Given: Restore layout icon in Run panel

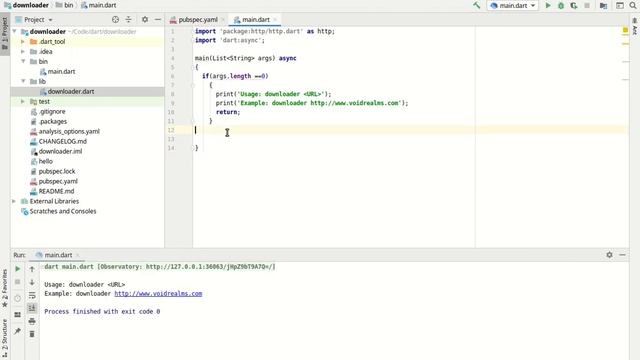Looking at the screenshot, I should coord(18,315).
